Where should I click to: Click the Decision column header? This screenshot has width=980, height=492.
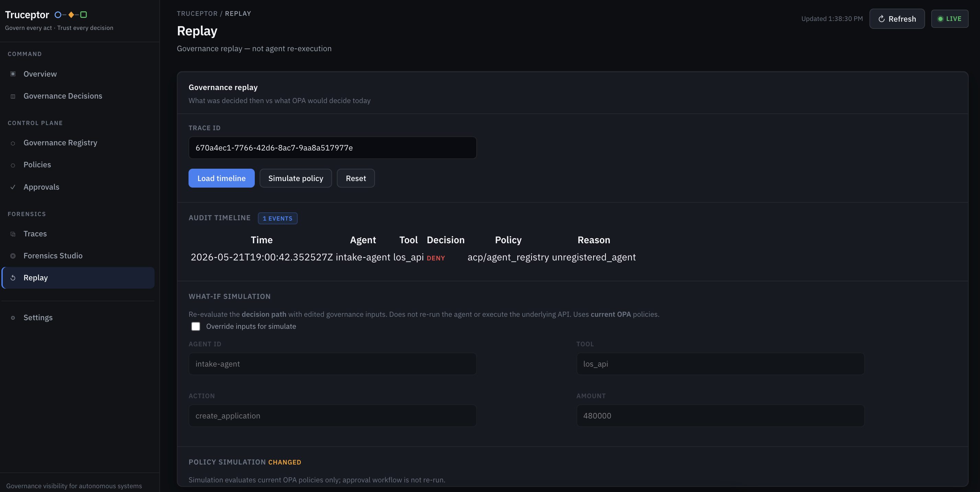point(445,240)
